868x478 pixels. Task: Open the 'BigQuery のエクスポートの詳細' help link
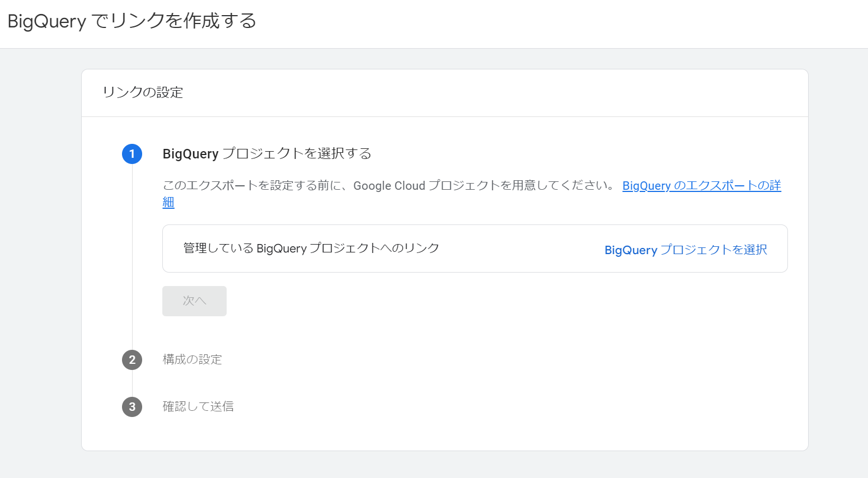click(701, 186)
